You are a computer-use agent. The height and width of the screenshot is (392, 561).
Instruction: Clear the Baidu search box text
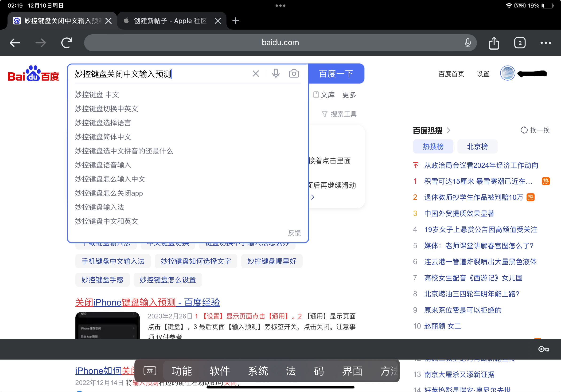point(256,74)
